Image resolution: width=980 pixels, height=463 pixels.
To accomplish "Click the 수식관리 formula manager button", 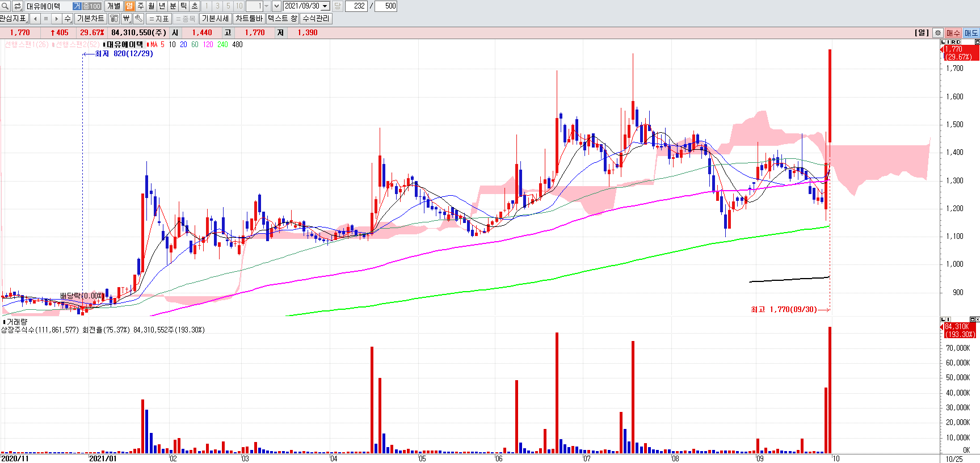I will [x=316, y=18].
